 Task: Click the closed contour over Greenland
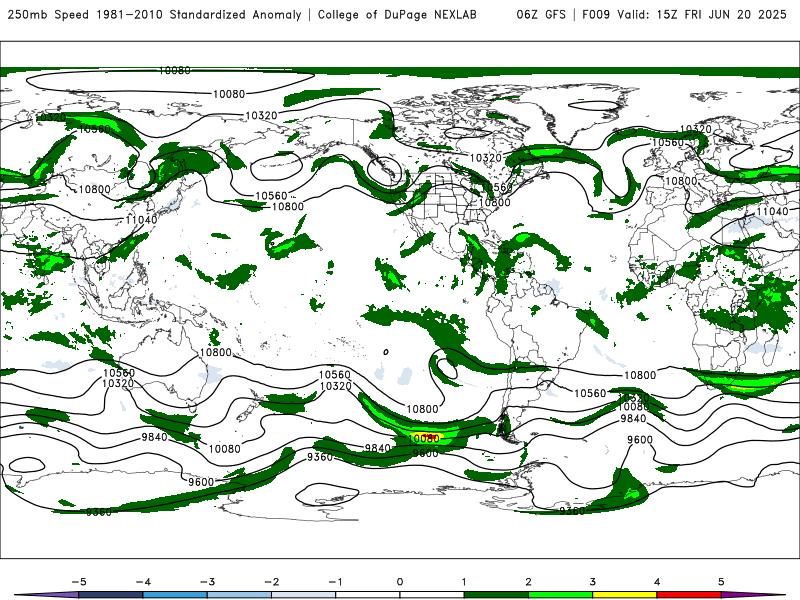pyautogui.click(x=593, y=106)
